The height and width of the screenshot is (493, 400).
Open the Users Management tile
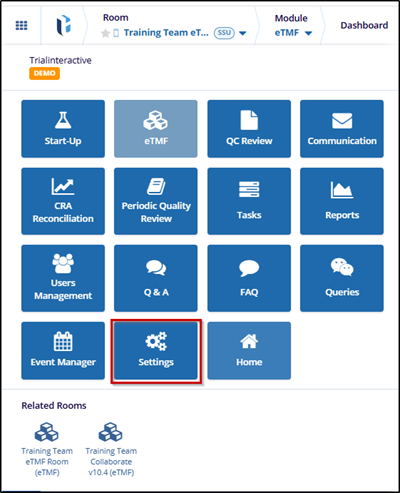pyautogui.click(x=63, y=278)
